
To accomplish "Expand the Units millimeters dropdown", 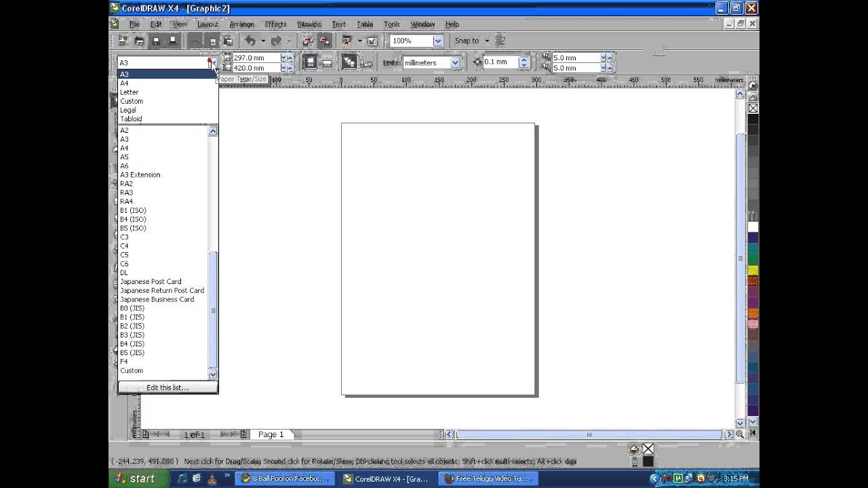I will coord(455,62).
